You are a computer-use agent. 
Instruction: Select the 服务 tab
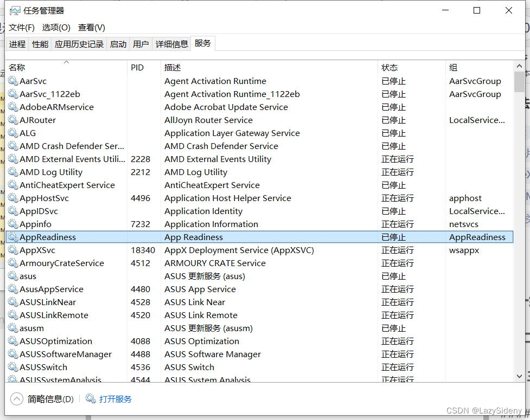(x=203, y=43)
